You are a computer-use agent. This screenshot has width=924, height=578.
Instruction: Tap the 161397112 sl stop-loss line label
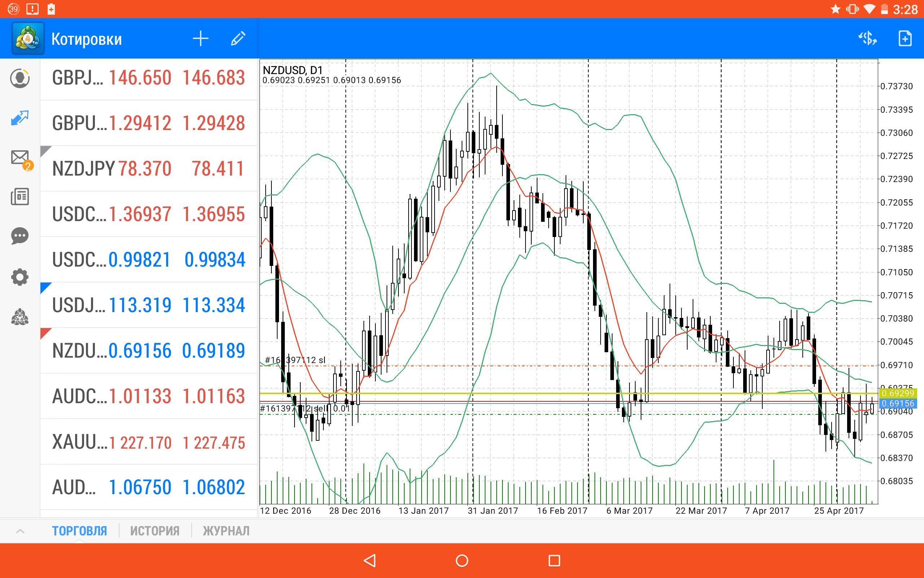(295, 360)
